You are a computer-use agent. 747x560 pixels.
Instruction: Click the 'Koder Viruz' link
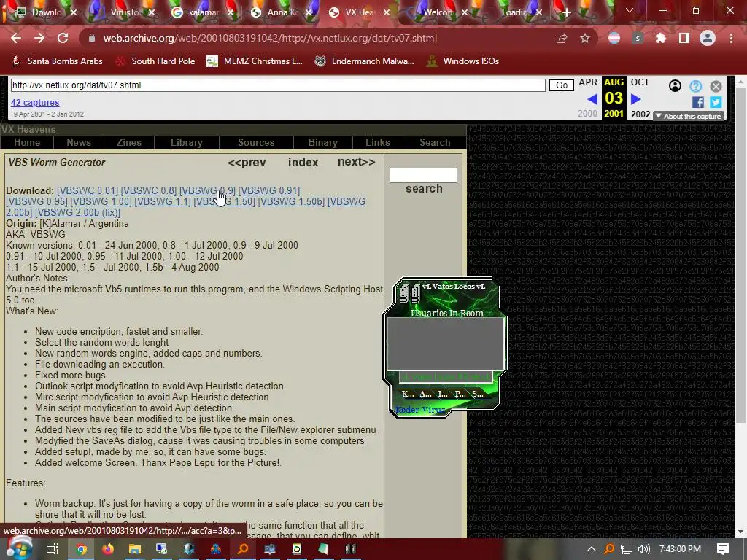click(419, 410)
